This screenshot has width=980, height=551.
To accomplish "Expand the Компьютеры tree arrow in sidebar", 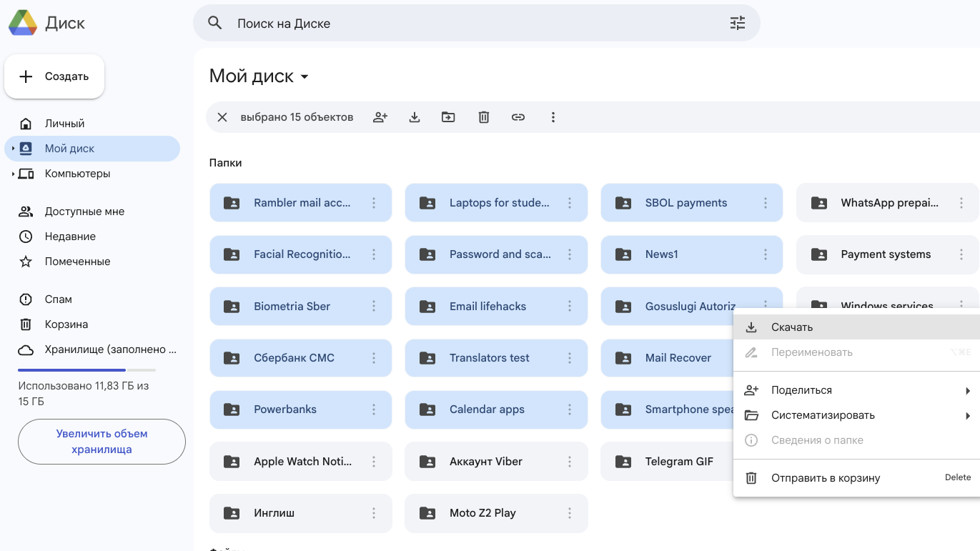I will pos(13,174).
